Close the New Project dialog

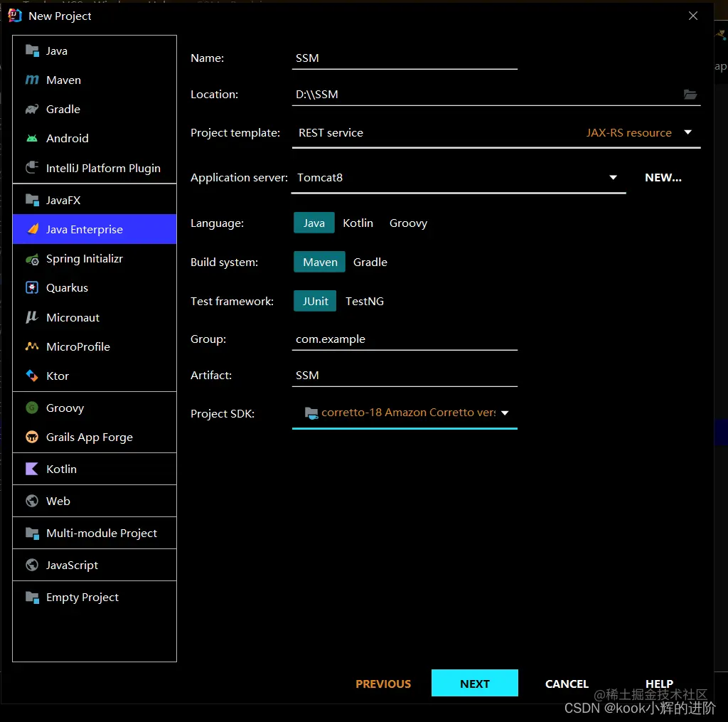(x=692, y=16)
